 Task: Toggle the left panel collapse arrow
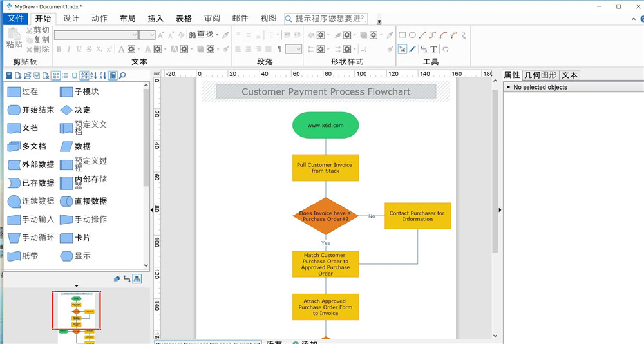[153, 209]
